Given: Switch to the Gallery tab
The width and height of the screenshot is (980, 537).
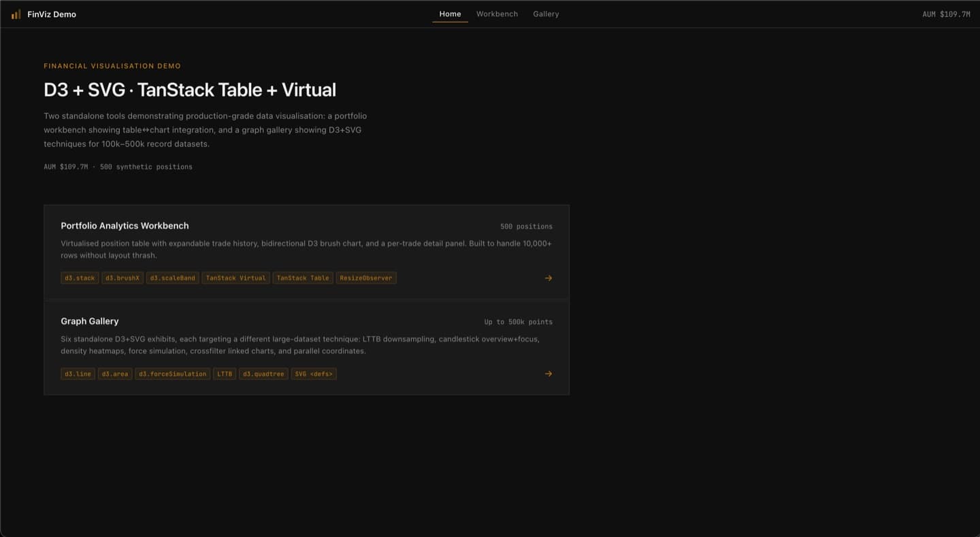Looking at the screenshot, I should coord(546,14).
